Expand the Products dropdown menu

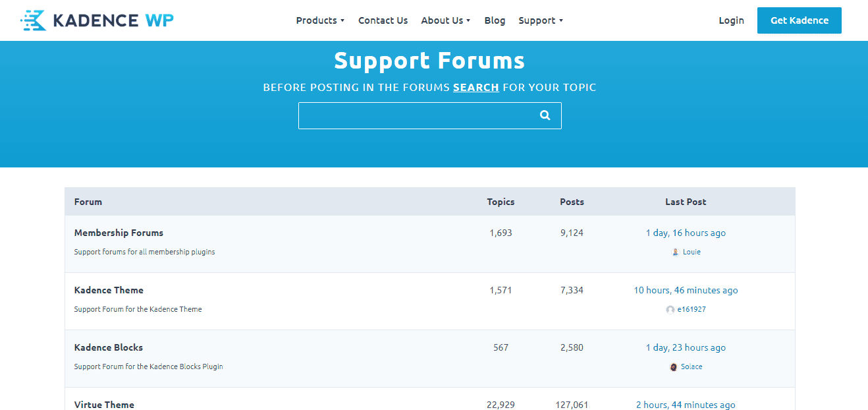coord(320,20)
